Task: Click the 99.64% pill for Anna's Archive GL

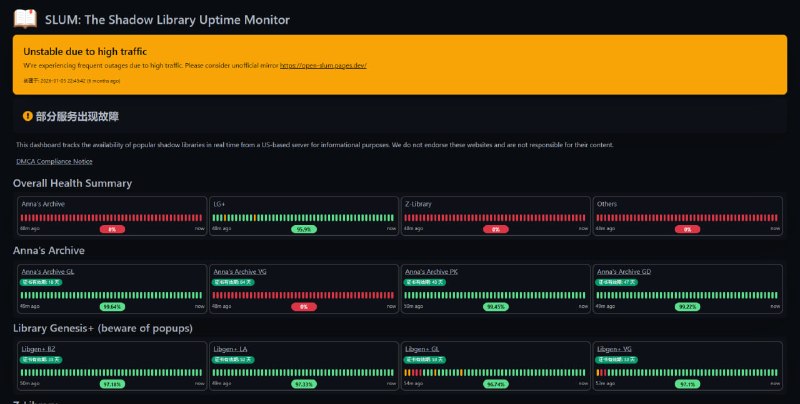Action: pyautogui.click(x=112, y=307)
